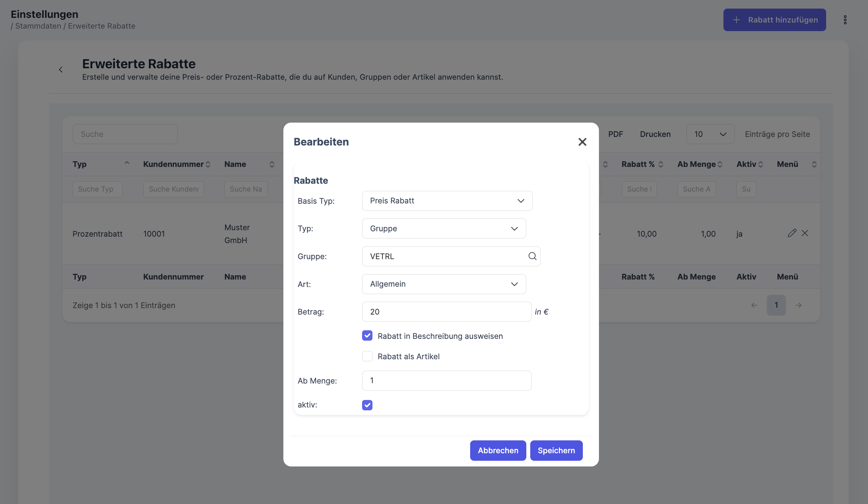Click the Abbrechen button

pyautogui.click(x=498, y=450)
